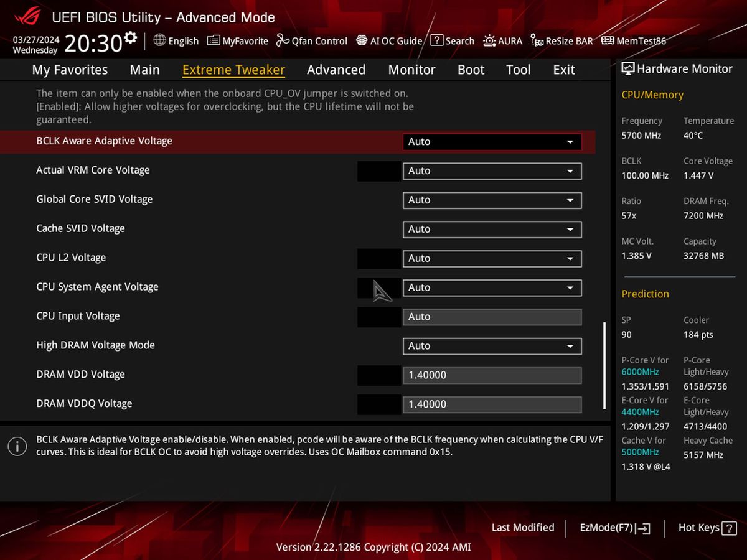The width and height of the screenshot is (747, 560).
Task: Open the Boot tab
Action: coord(471,70)
